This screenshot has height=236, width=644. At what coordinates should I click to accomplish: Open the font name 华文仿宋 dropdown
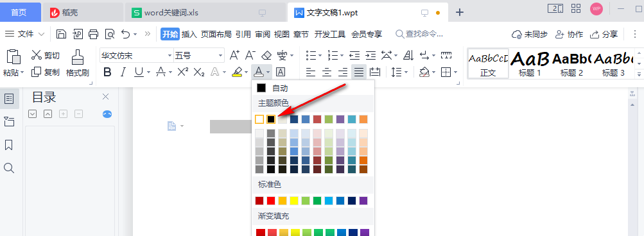[x=170, y=55]
